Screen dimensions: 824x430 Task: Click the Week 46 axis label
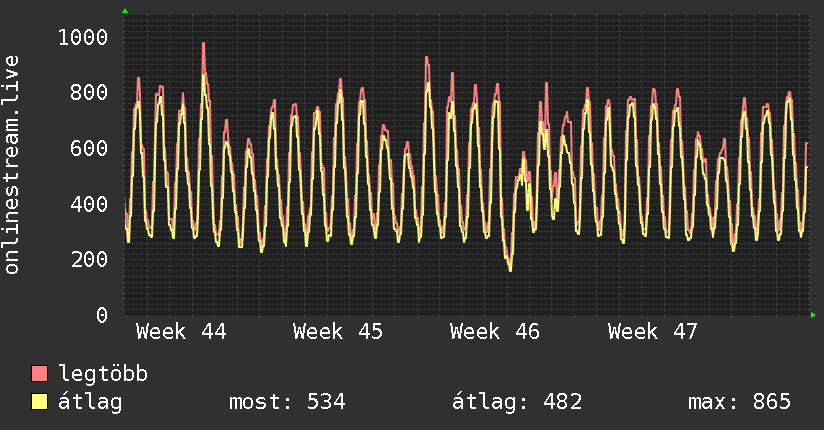click(x=495, y=332)
